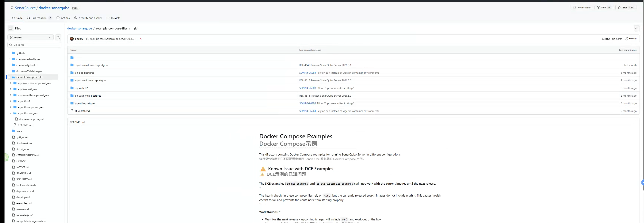Screen dimensions: 644x223
Task: Open SONAR-26961 link in sq-dce-postgres row
Action: pos(307,73)
